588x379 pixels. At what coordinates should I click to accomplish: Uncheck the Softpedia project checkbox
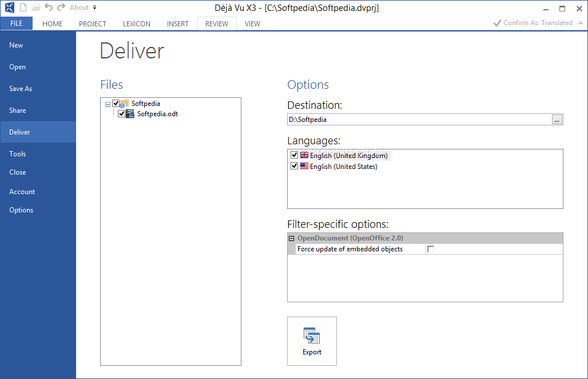(x=116, y=103)
